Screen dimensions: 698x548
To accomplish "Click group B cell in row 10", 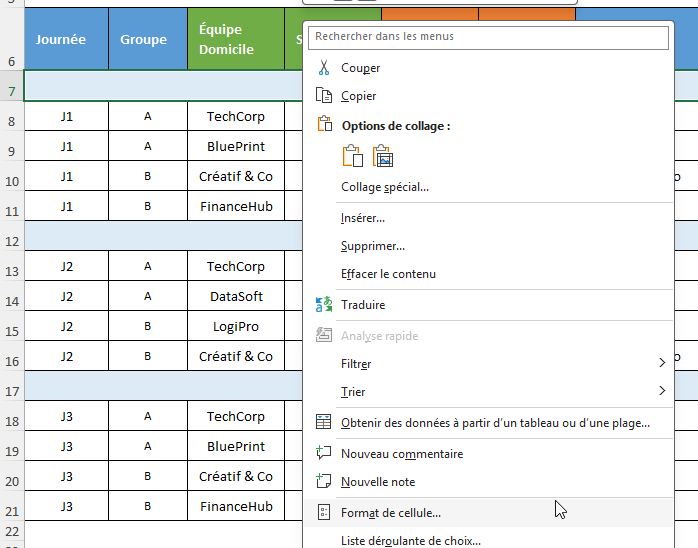I will pos(148,176).
